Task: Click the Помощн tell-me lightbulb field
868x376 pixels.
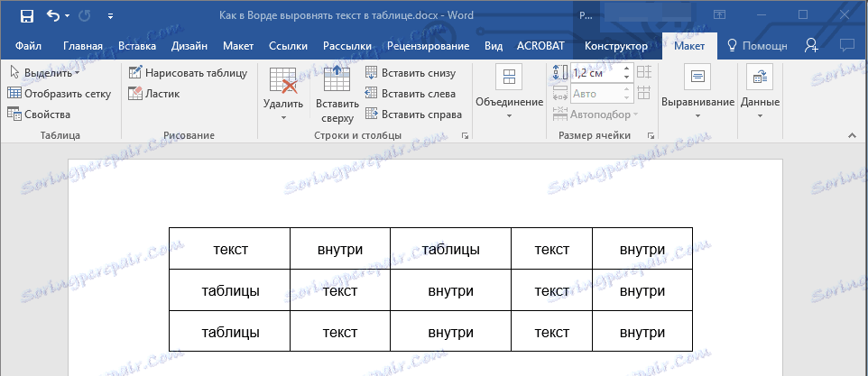Action: [x=757, y=46]
